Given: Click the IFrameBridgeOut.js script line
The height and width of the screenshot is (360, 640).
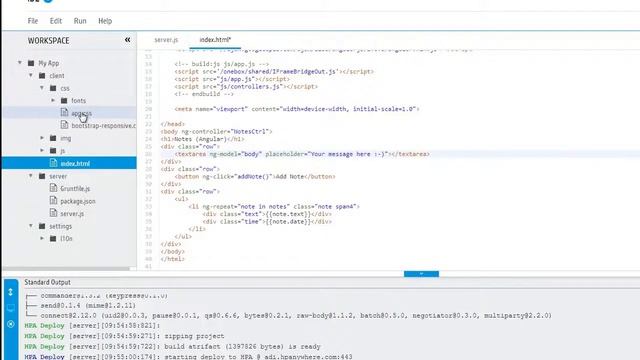Looking at the screenshot, I should [274, 71].
